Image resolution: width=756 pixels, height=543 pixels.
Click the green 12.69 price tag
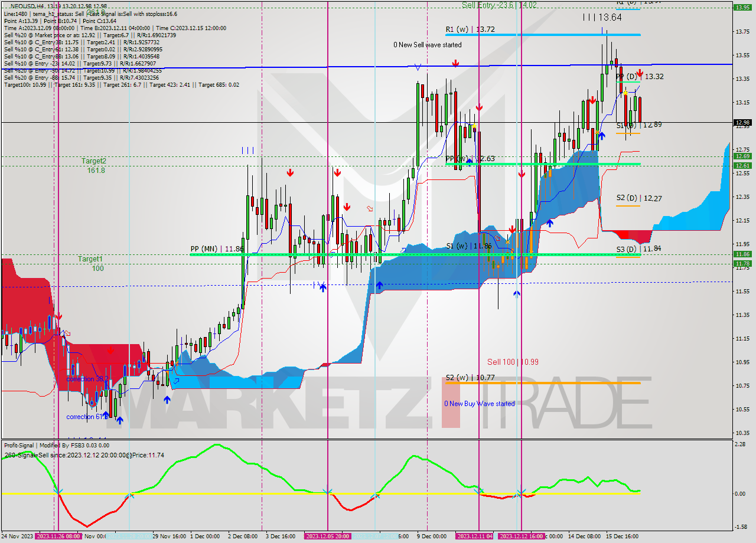click(x=742, y=156)
